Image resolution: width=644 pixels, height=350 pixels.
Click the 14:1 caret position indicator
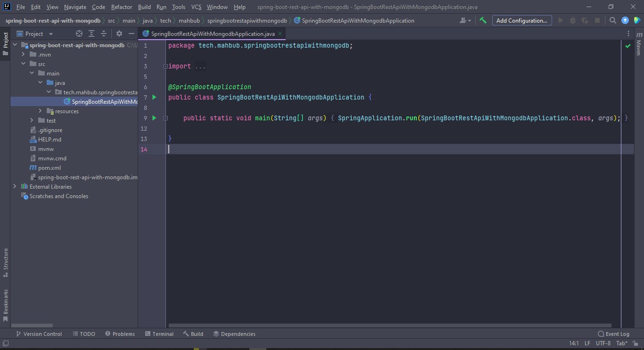pos(574,343)
